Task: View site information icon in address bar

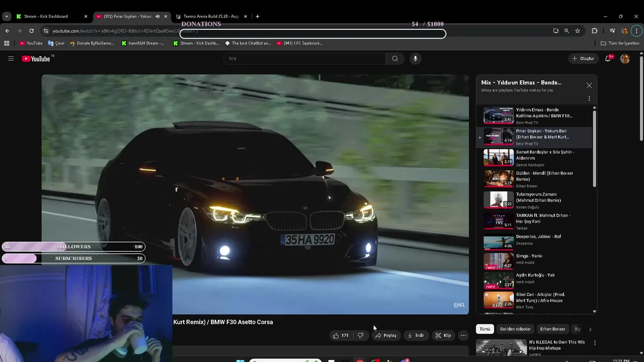Action: pos(46,31)
